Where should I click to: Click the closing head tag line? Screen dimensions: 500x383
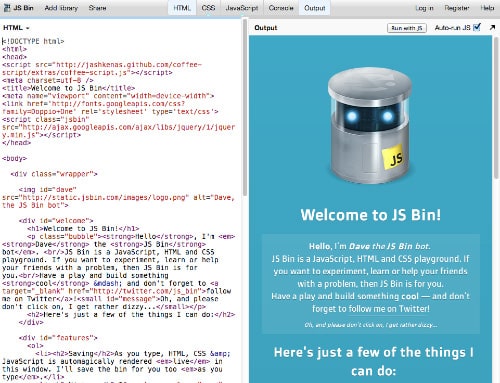[16, 143]
